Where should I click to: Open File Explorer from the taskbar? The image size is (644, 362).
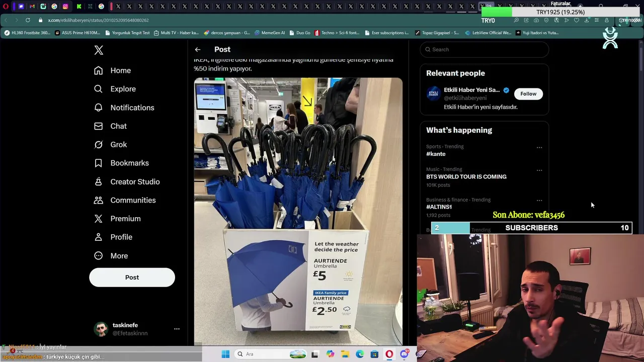point(345,354)
